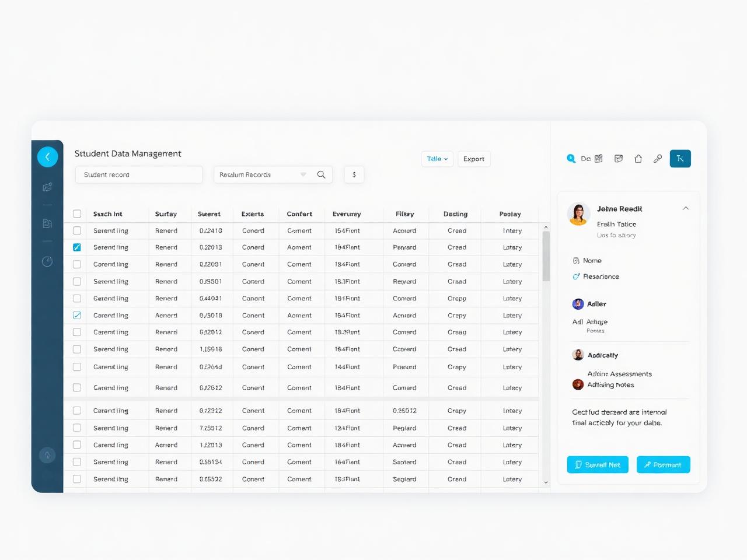The width and height of the screenshot is (747, 560).
Task: Click the round icon at sidebar bottom
Action: click(x=47, y=455)
